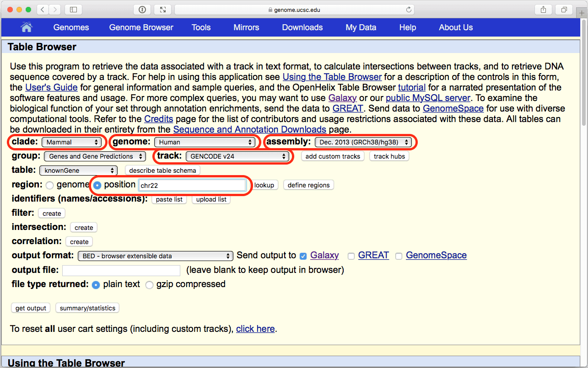The height and width of the screenshot is (368, 588).
Task: Go back with Safari's back arrow
Action: click(x=42, y=10)
